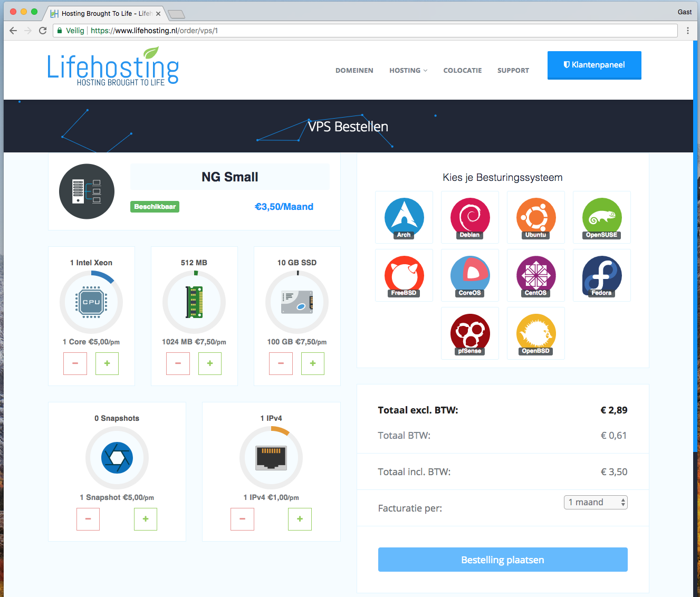Click the server icon beside NG Small
This screenshot has height=597, width=700.
(87, 191)
